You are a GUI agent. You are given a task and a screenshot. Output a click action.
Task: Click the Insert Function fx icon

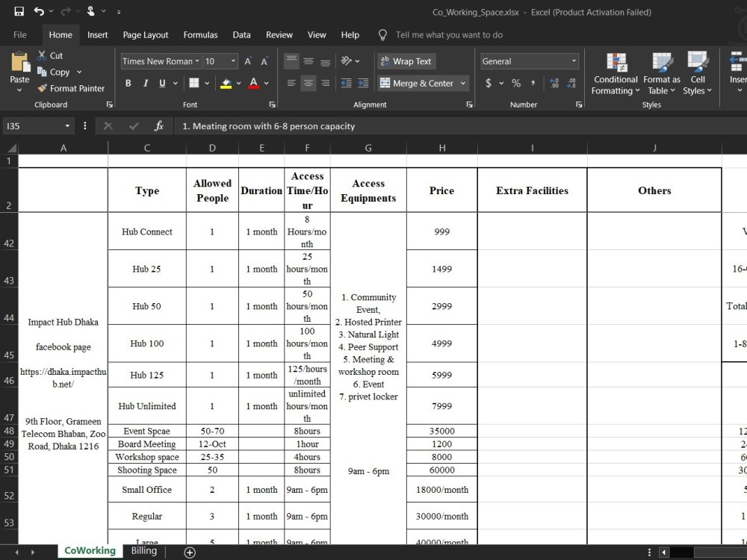[x=159, y=125]
